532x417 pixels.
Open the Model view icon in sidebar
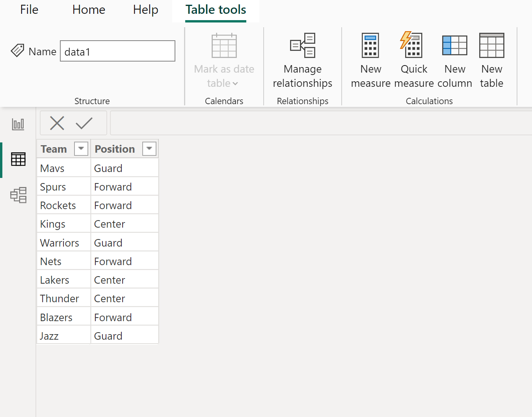[18, 195]
